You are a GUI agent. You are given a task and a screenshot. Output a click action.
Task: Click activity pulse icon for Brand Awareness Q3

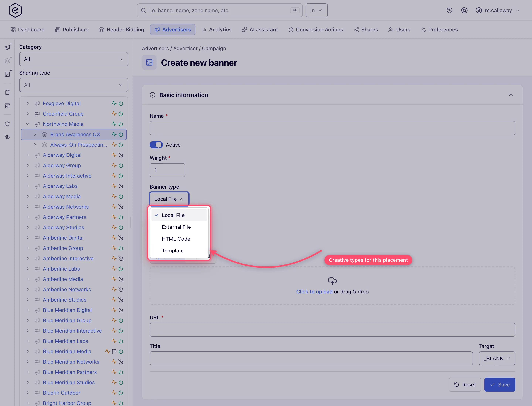(114, 134)
